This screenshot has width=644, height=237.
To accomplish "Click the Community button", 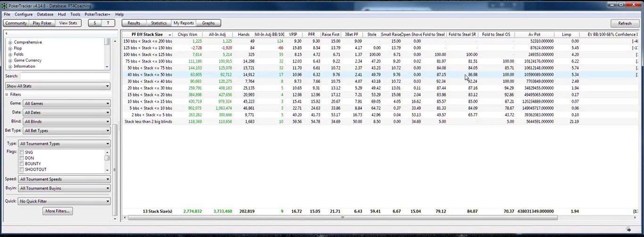I will tap(16, 23).
